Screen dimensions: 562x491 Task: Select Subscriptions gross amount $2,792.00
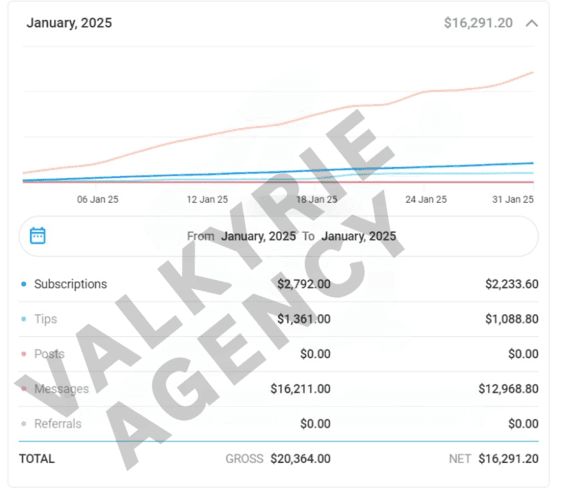pyautogui.click(x=304, y=284)
